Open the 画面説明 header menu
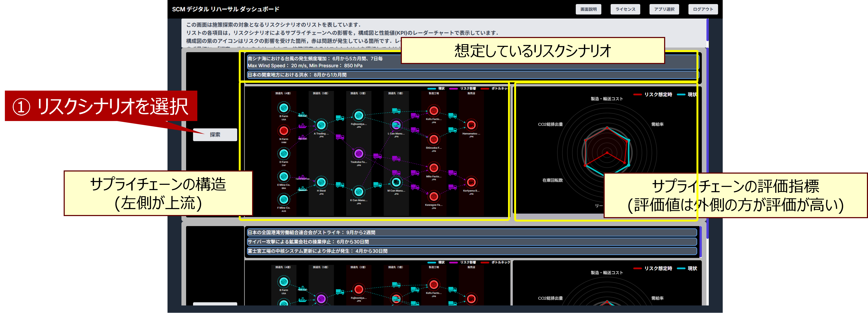The height and width of the screenshot is (313, 868). [588, 10]
